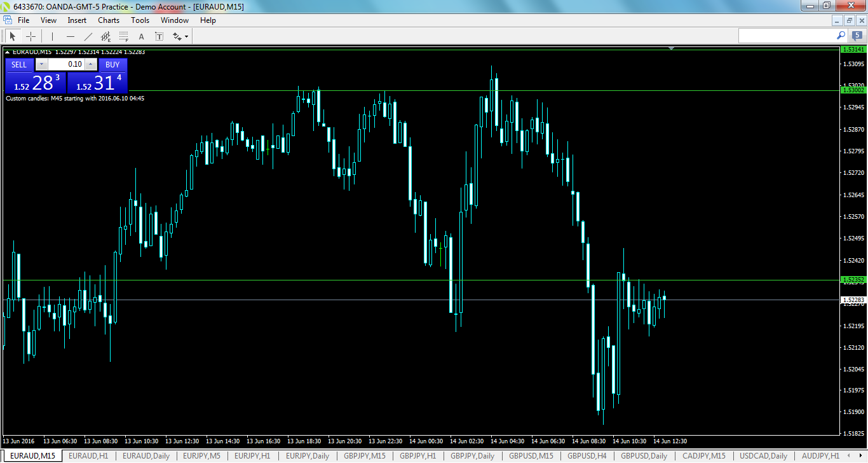Open the Insert menu
The width and height of the screenshot is (868, 463).
tap(76, 20)
